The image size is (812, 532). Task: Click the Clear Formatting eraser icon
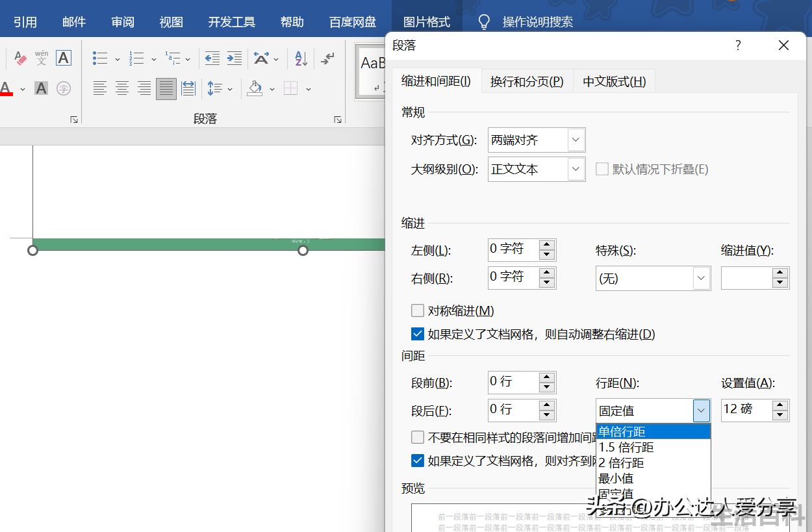(19, 58)
